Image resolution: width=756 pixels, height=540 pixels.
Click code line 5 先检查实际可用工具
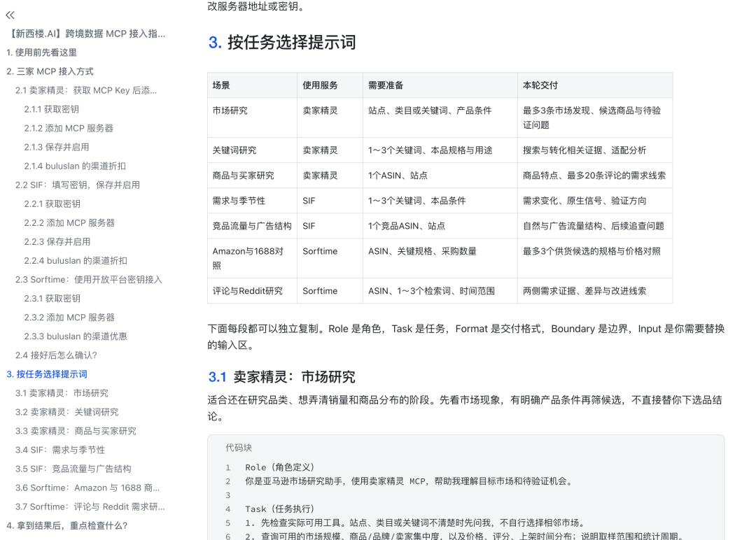pos(416,523)
